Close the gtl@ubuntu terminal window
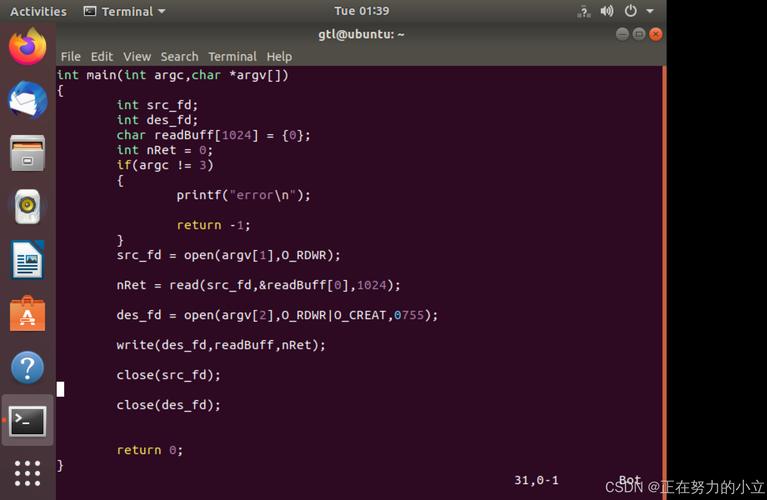The width and height of the screenshot is (767, 500). pos(655,34)
